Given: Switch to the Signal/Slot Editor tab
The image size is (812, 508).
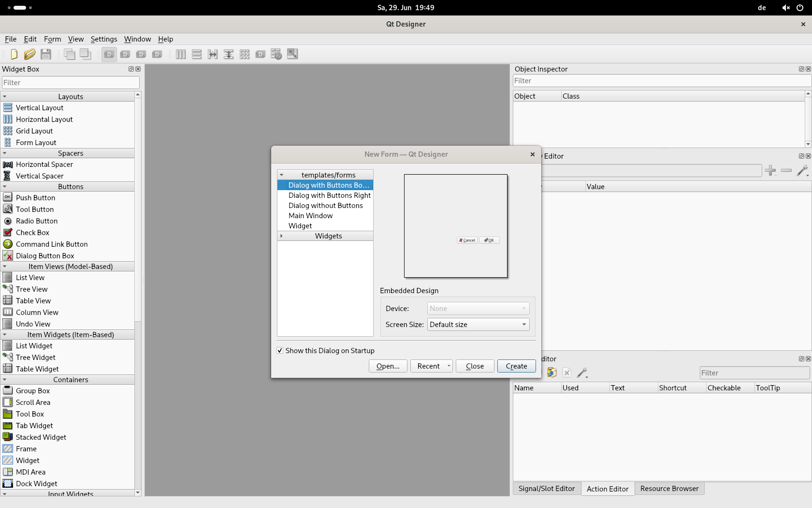Looking at the screenshot, I should [547, 489].
